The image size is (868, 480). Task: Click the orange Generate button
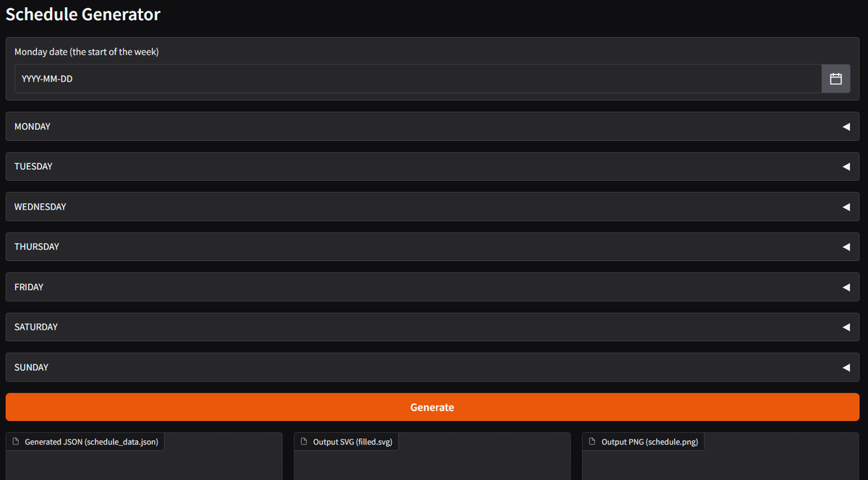[x=433, y=407]
